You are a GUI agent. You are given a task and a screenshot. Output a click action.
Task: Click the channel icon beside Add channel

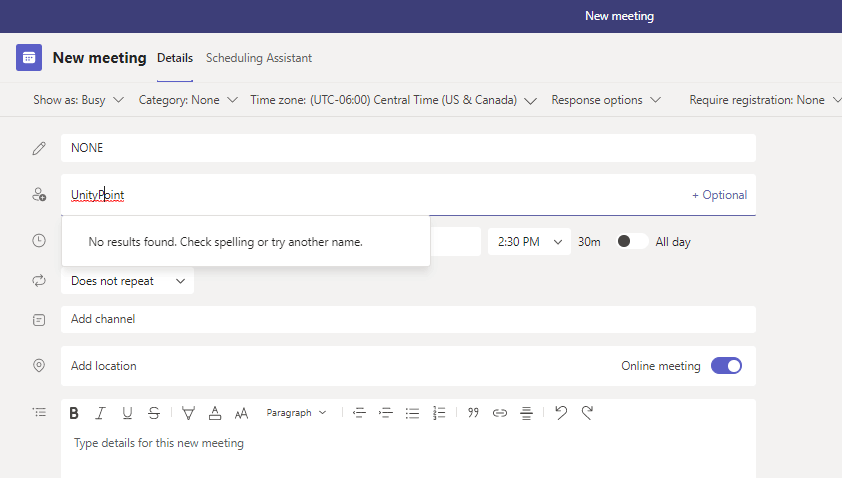39,320
